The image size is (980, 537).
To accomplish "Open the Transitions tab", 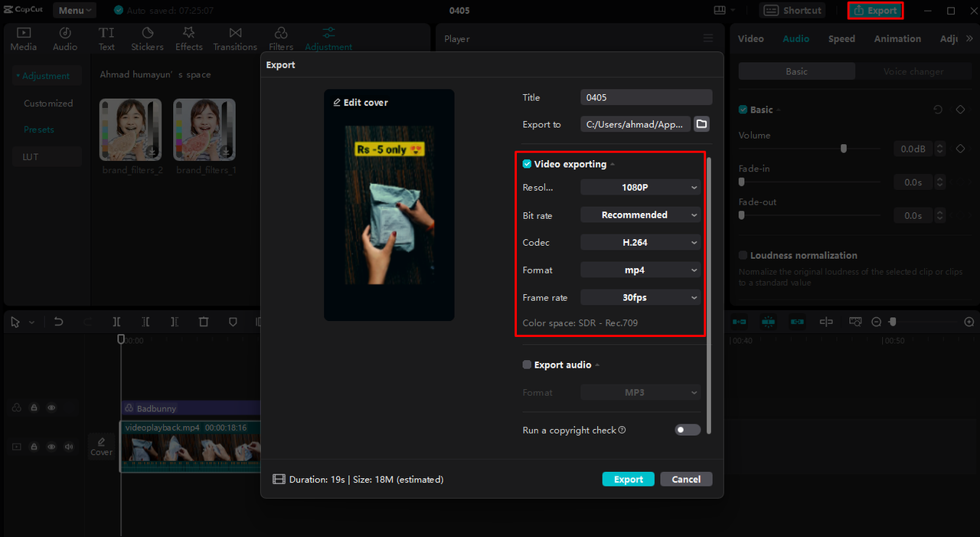I will pos(235,39).
